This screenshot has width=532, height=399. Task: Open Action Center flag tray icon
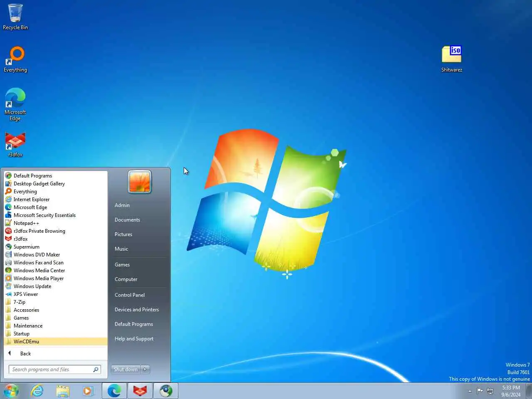tap(480, 391)
